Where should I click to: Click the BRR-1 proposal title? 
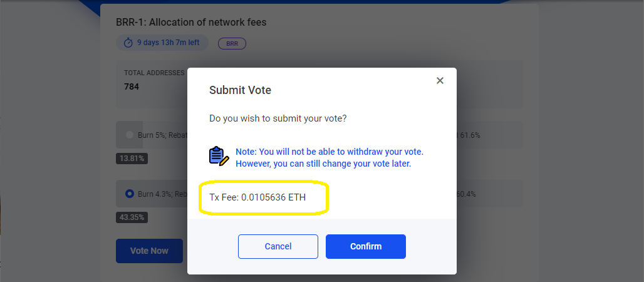pos(191,23)
